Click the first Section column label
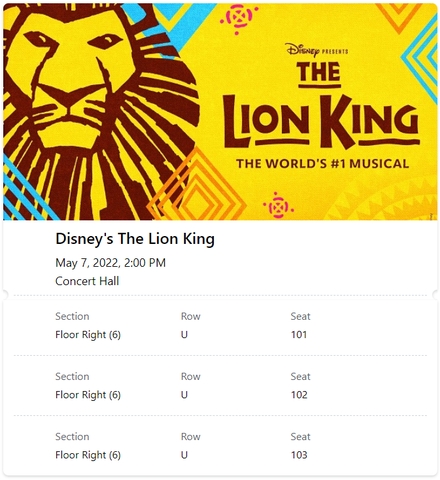Image resolution: width=440 pixels, height=480 pixels. pyautogui.click(x=72, y=316)
